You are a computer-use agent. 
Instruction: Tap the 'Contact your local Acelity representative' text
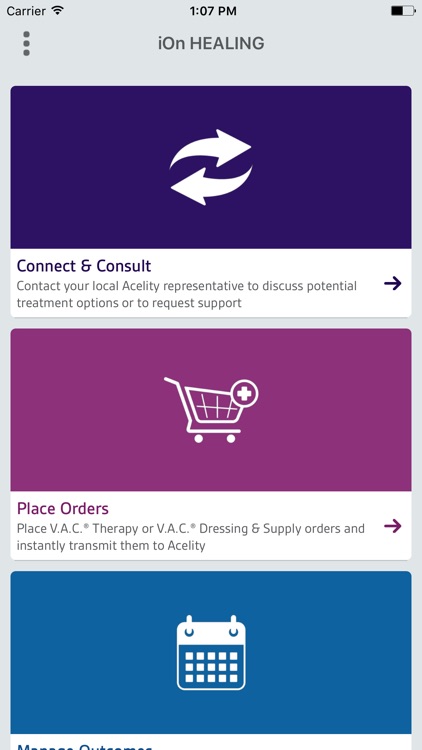coord(187,294)
